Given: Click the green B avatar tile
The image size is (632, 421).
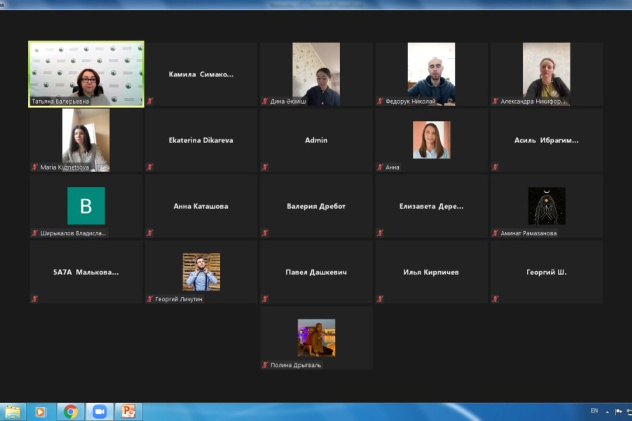Looking at the screenshot, I should click(86, 206).
